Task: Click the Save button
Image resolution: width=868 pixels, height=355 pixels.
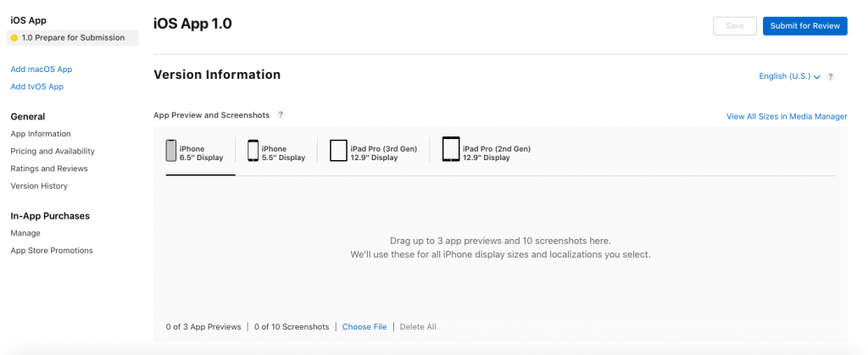Action: (x=735, y=26)
